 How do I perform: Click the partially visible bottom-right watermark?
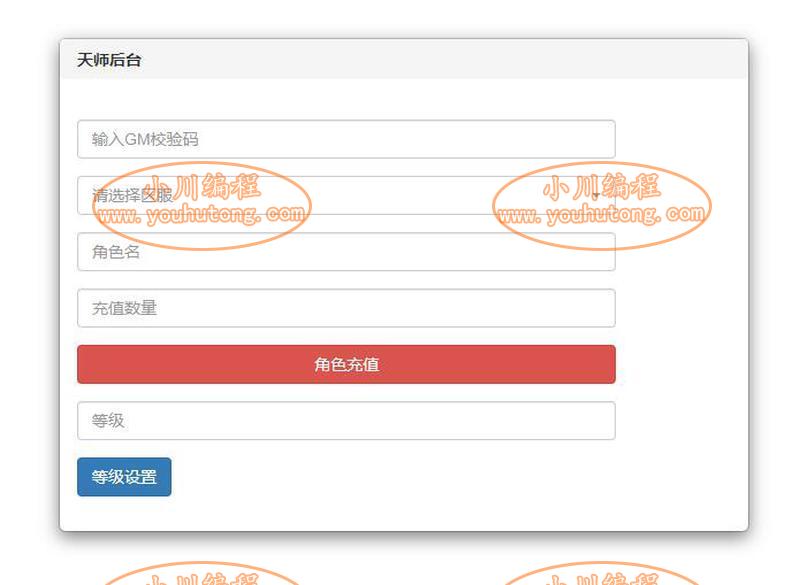(602, 574)
